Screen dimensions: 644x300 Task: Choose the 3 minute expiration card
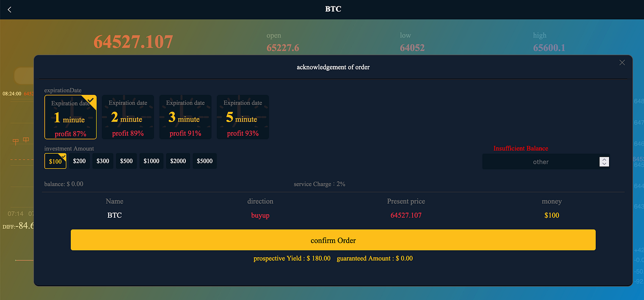pos(185,117)
